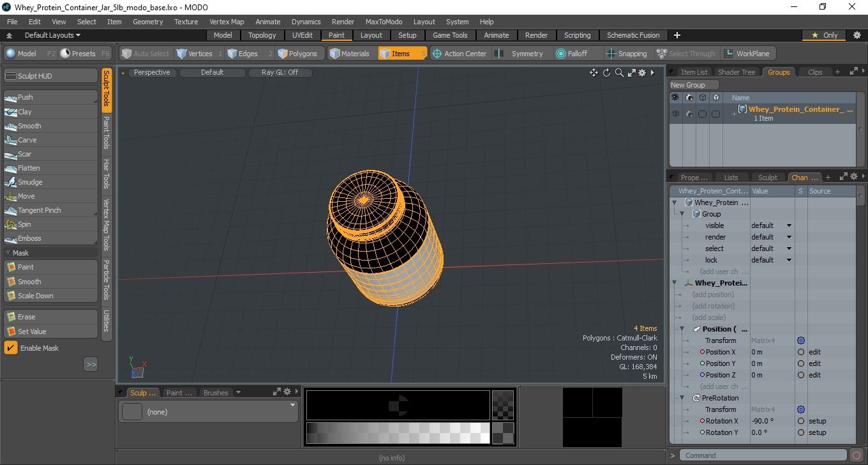Viewport: 868px width, 465px height.
Task: Open preferences gear in layout bar
Action: point(857,35)
